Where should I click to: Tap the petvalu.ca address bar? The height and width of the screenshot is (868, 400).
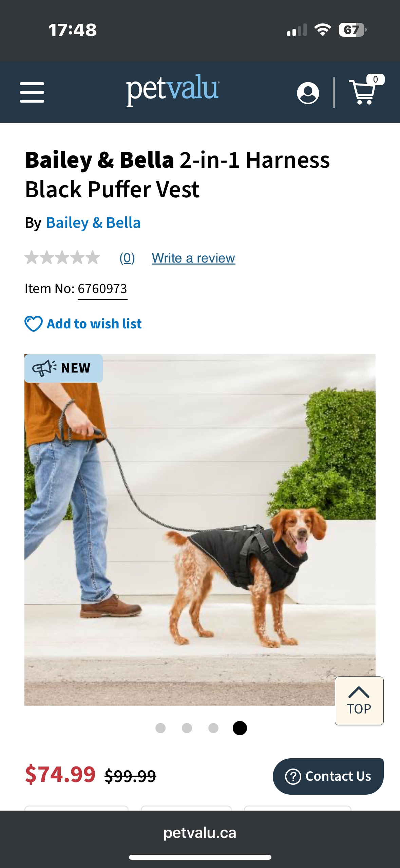click(200, 833)
